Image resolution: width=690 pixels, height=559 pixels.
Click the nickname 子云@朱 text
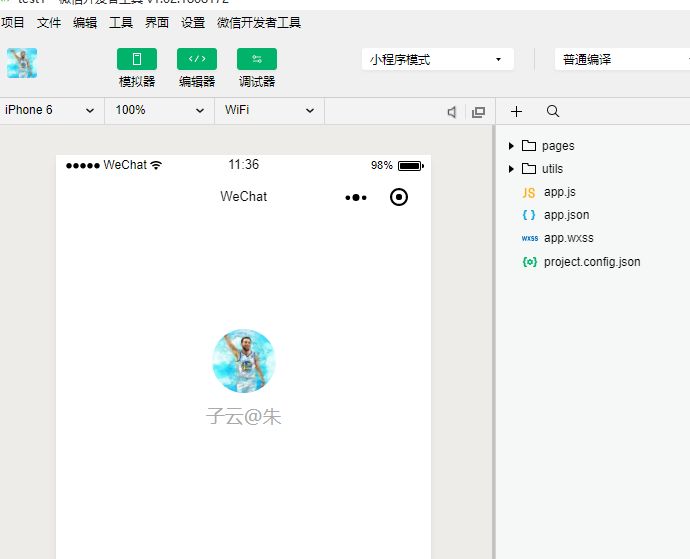[x=244, y=416]
